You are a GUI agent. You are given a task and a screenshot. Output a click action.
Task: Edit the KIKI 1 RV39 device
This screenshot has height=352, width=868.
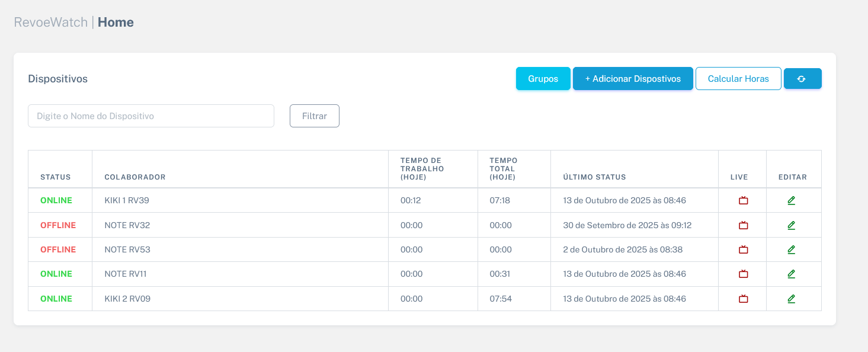791,201
